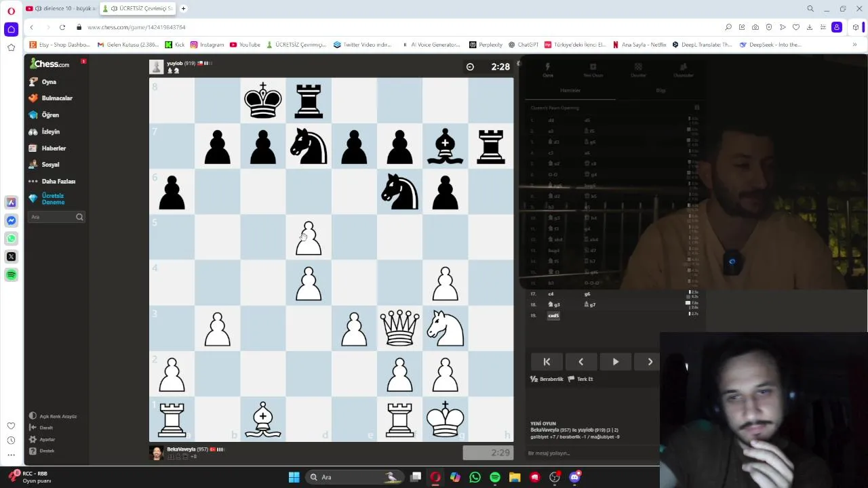Open Spotify from the Windows taskbar
The image size is (868, 488).
click(x=495, y=477)
